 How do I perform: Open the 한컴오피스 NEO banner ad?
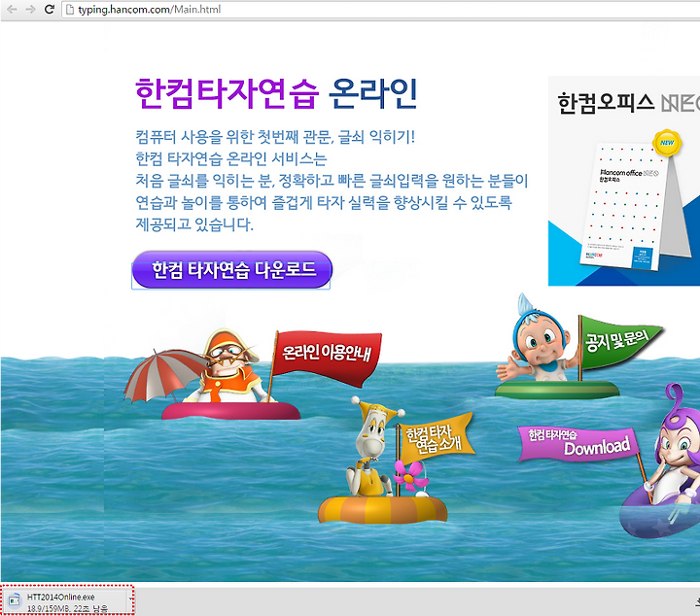[x=623, y=181]
